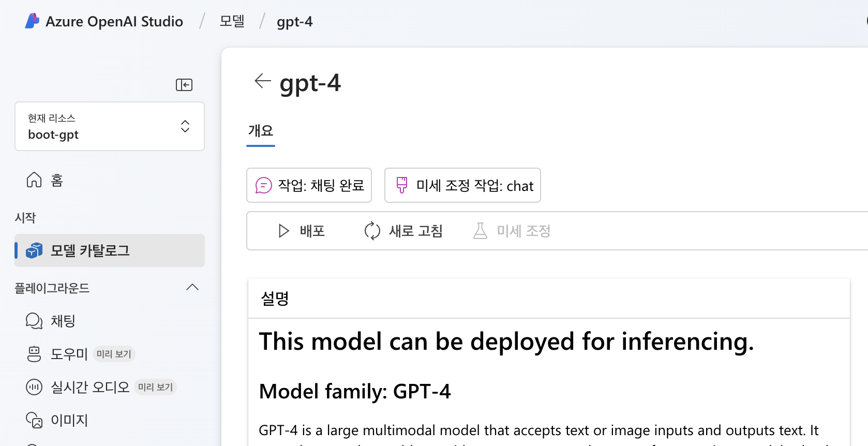Click 새로 고침 refresh button
The image size is (868, 446).
[x=403, y=231]
